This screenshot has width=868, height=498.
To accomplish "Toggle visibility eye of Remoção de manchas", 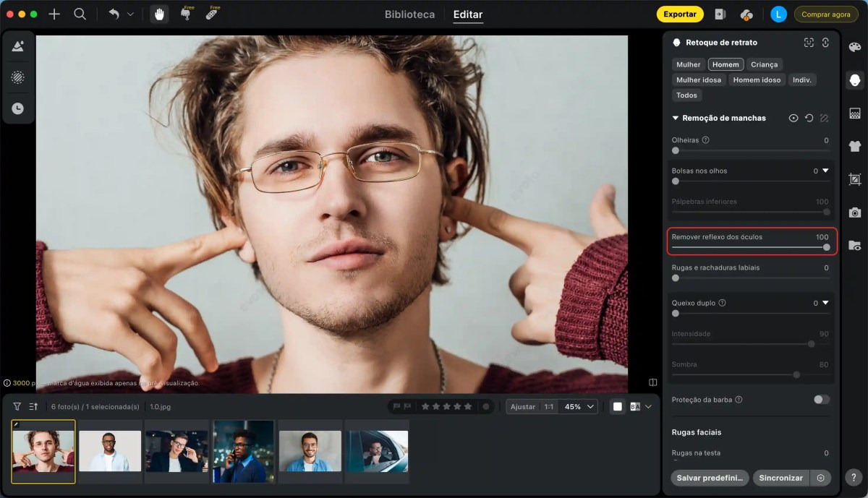I will tap(793, 118).
